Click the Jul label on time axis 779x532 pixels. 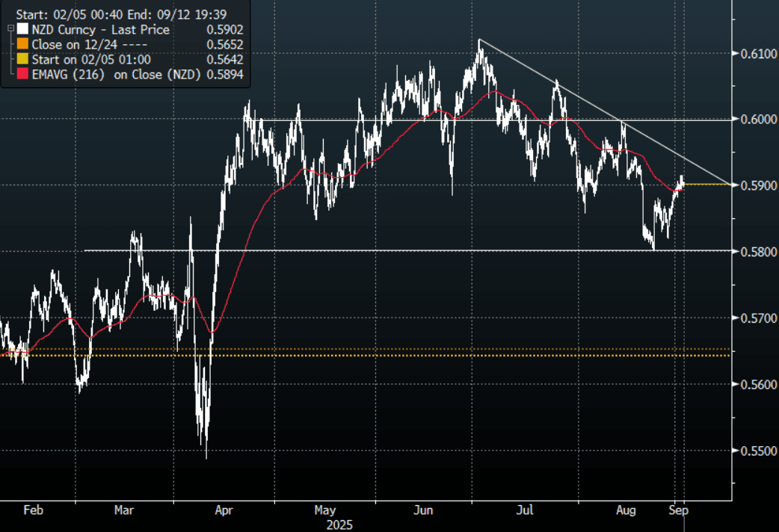pos(526,510)
